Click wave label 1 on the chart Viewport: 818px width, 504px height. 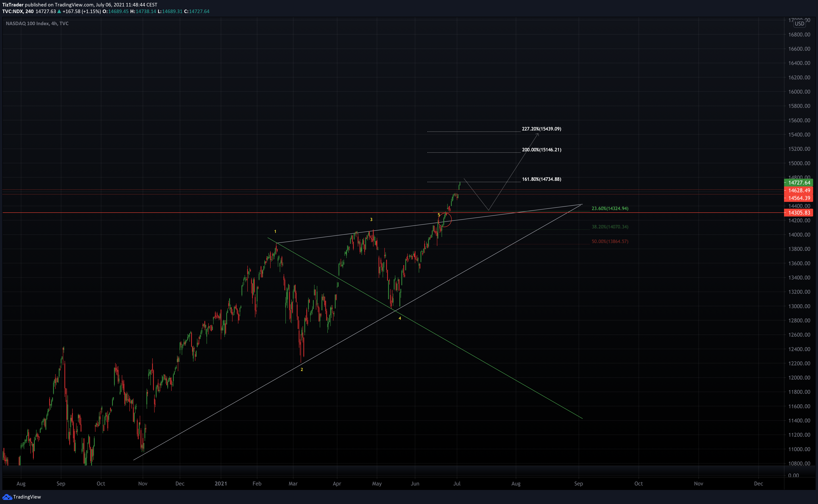[275, 231]
